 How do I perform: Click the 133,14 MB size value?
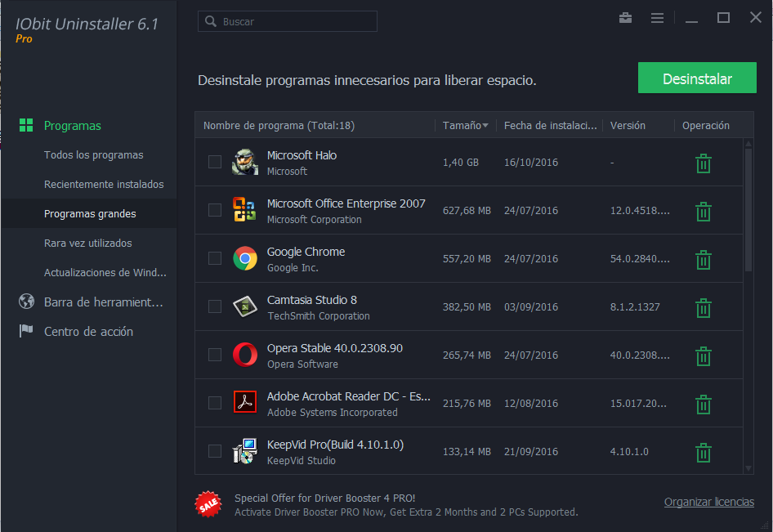467,452
